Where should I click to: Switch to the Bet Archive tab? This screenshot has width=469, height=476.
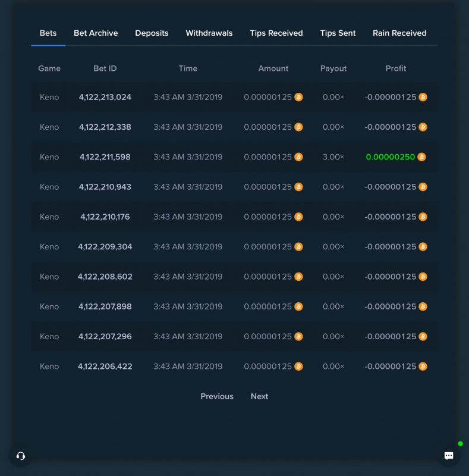click(96, 33)
